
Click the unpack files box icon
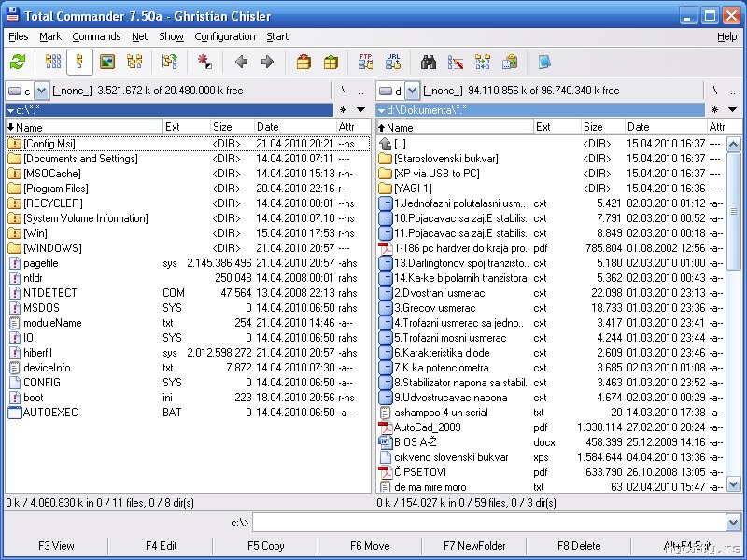pos(331,62)
